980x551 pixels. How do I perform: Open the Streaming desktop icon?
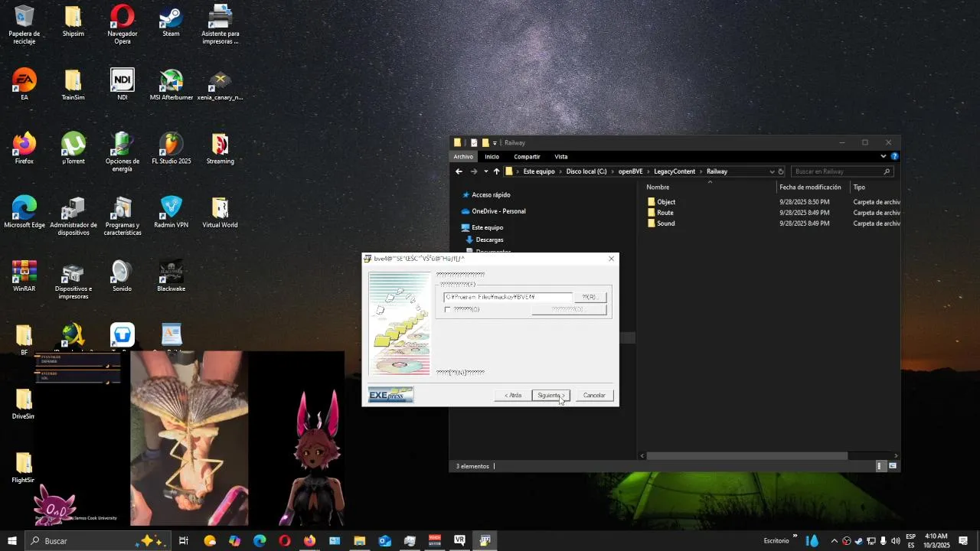coord(220,148)
